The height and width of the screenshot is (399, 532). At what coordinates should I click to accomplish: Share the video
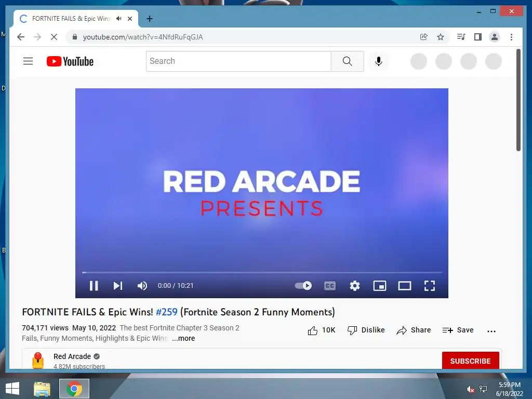coord(414,330)
